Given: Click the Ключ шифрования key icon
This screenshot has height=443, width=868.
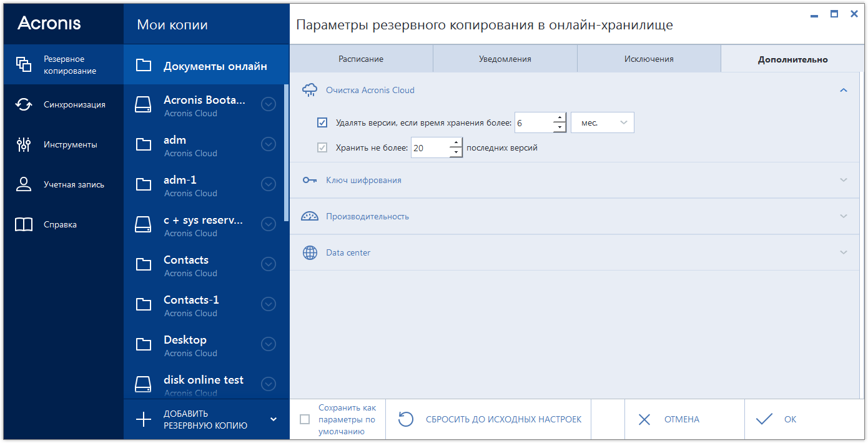Looking at the screenshot, I should click(310, 180).
